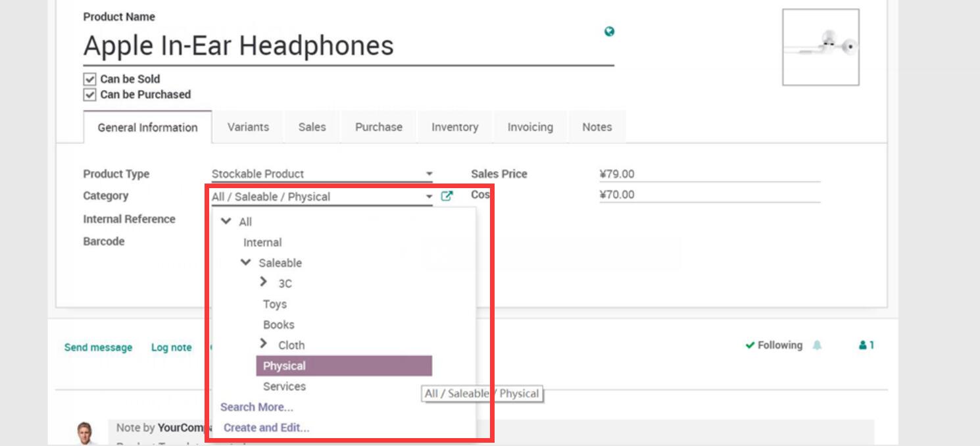
Task: Click Search More in category list
Action: click(257, 407)
